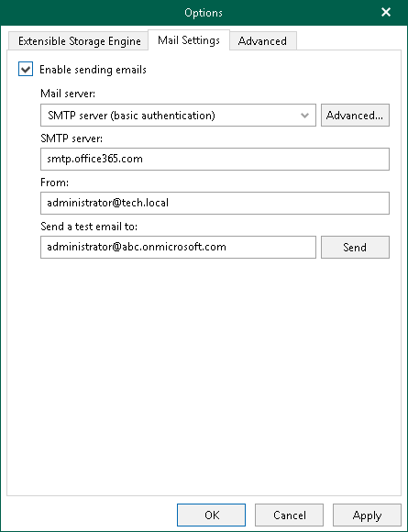Image resolution: width=408 pixels, height=532 pixels.
Task: Switch to the Extensible Storage Engine tab
Action: (80, 41)
